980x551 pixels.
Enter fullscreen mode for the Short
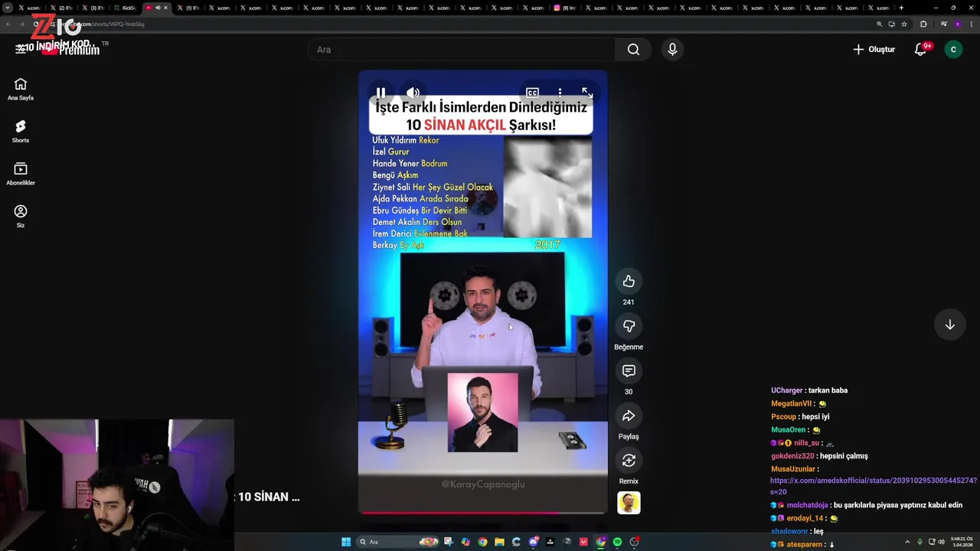click(587, 93)
